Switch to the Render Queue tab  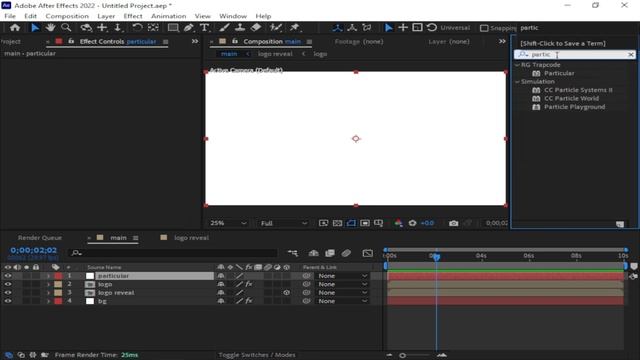pyautogui.click(x=40, y=238)
